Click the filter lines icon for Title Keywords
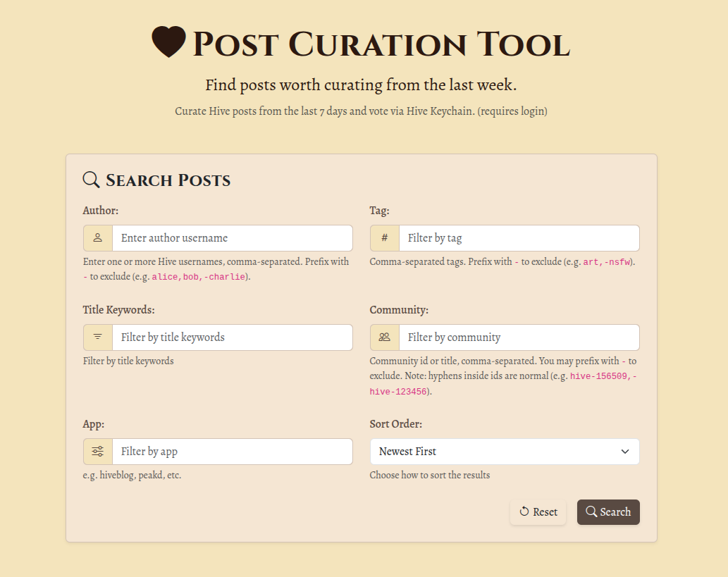 97,337
